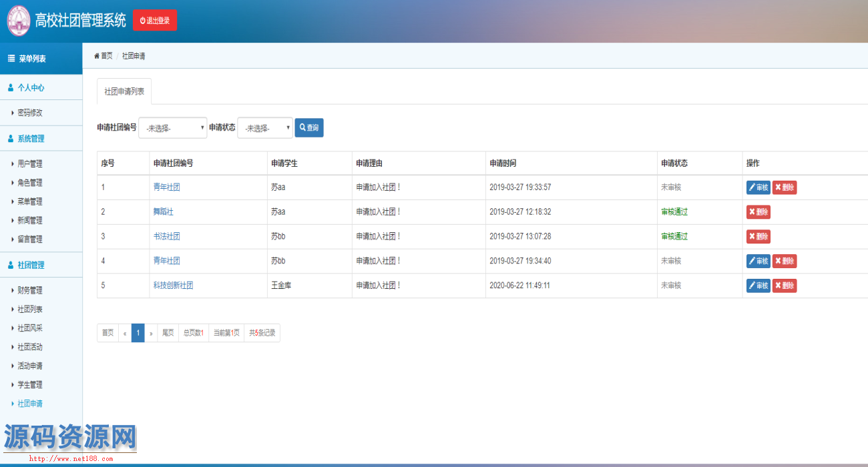Click the 查询 search button
This screenshot has width=868, height=467.
click(309, 127)
